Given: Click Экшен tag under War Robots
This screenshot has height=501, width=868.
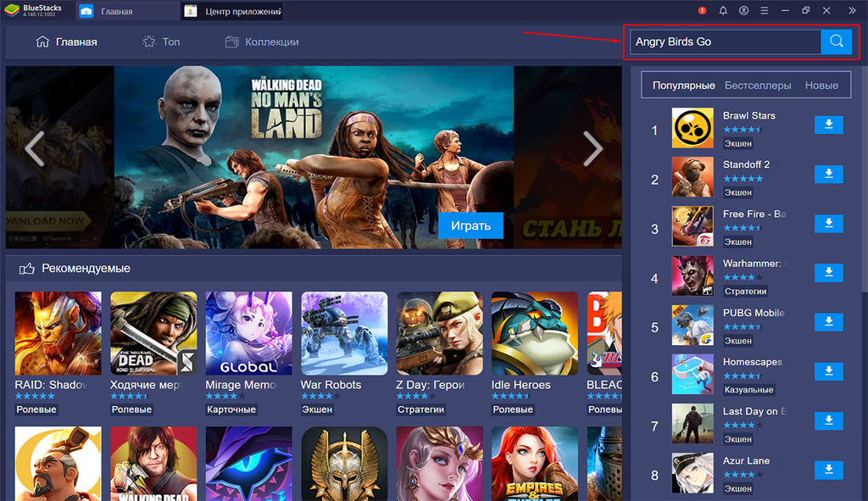Looking at the screenshot, I should coord(317,409).
